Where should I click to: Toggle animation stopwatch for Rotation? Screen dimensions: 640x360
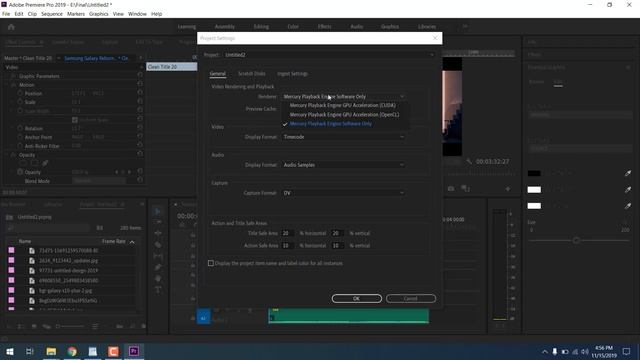[x=20, y=128]
